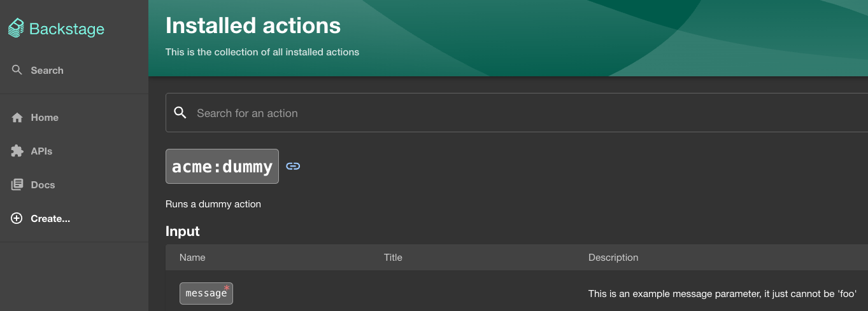Open Search from the sidebar label
Image resolution: width=868 pixels, height=311 pixels.
pyautogui.click(x=47, y=71)
